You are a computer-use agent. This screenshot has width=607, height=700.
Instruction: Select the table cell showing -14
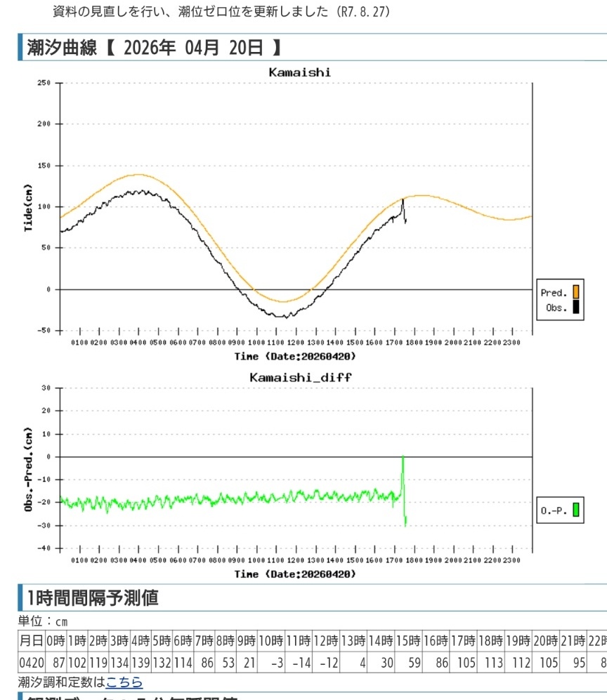(299, 663)
